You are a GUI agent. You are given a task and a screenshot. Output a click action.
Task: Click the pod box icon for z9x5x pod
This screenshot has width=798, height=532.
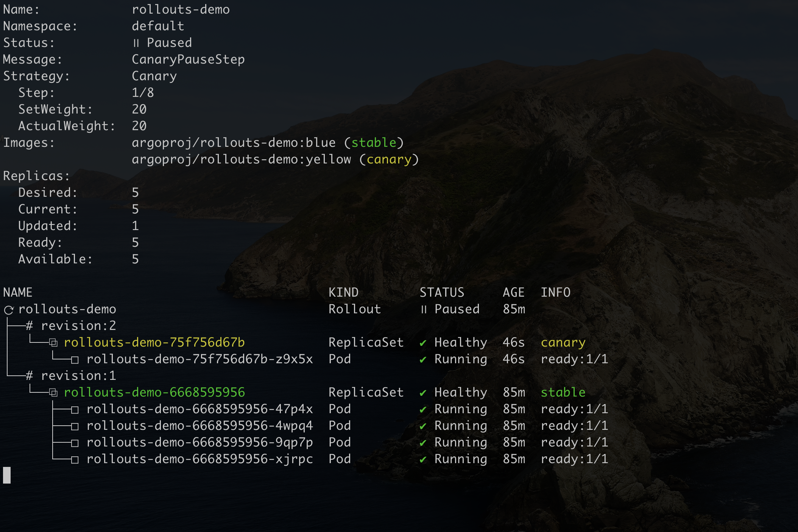(75, 360)
